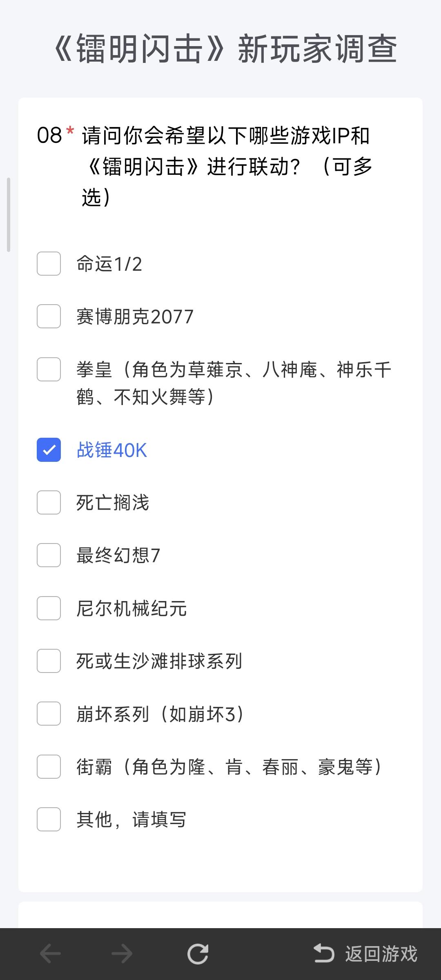Select 其他，请填写 checkbox

49,820
